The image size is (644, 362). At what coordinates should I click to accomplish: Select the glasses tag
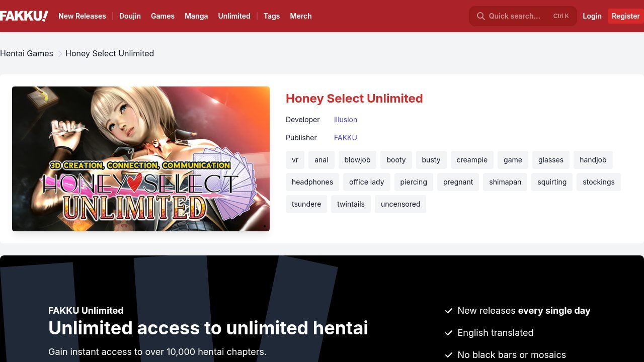(x=551, y=160)
